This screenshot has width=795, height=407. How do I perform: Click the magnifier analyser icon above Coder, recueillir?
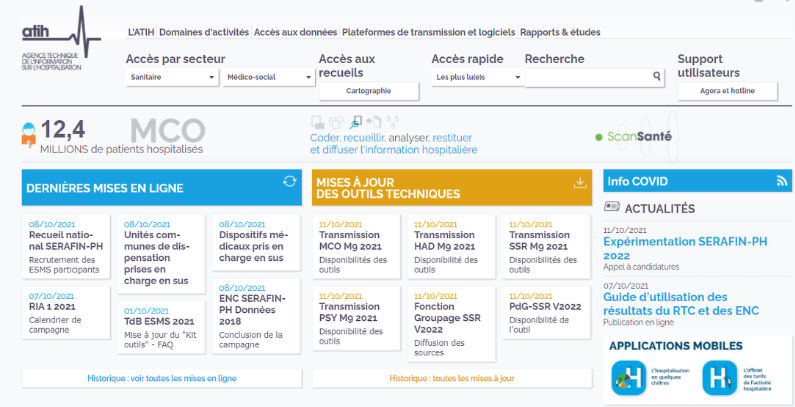coord(356,123)
